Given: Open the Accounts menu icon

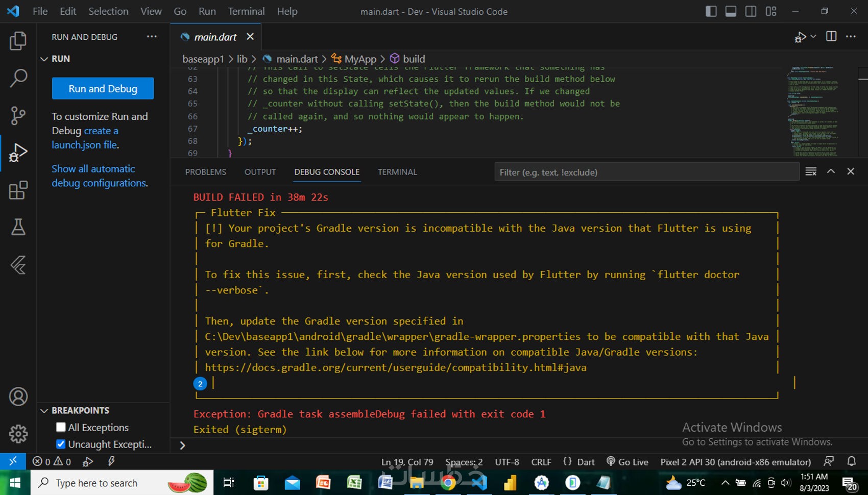Looking at the screenshot, I should [x=18, y=397].
